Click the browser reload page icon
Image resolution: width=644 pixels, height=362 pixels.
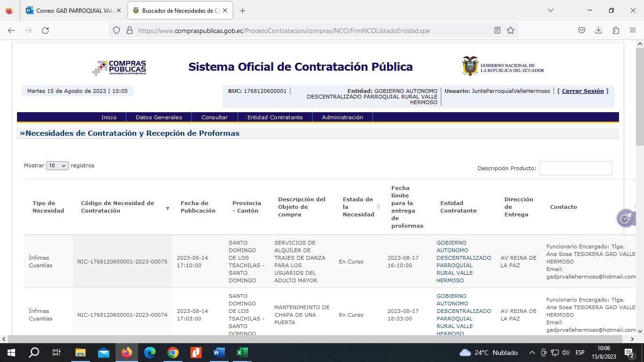pos(45,30)
